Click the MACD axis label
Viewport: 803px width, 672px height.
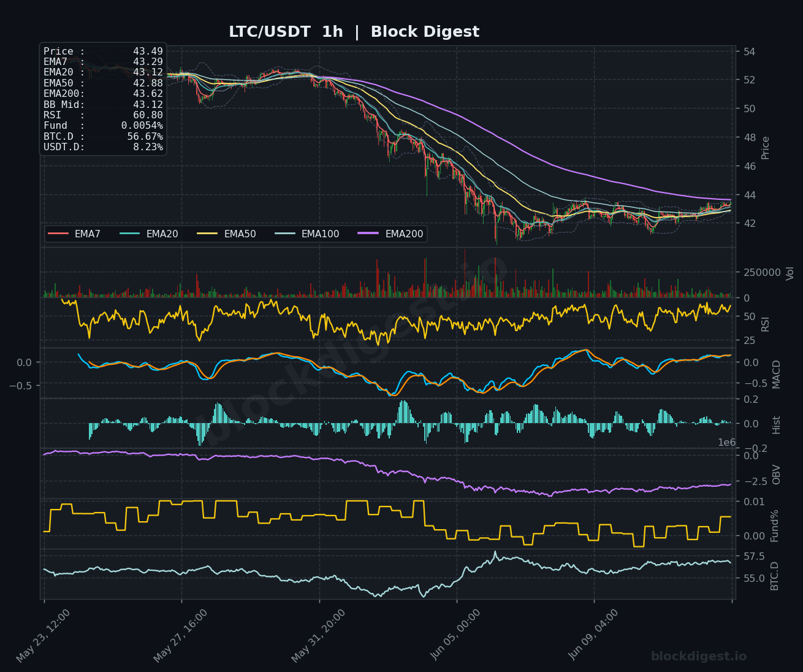click(777, 374)
